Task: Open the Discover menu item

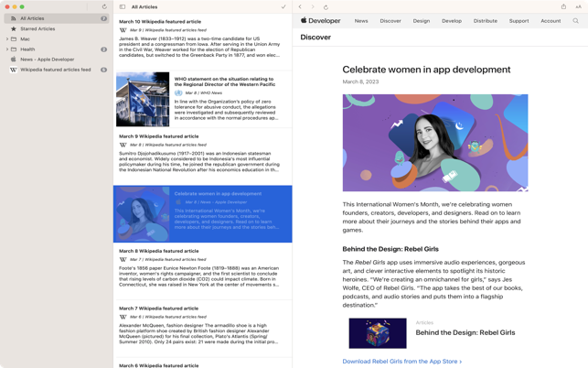Action: click(390, 21)
